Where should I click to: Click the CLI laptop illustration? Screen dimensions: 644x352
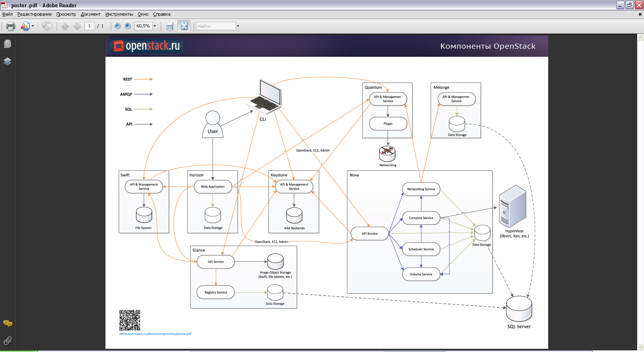264,97
